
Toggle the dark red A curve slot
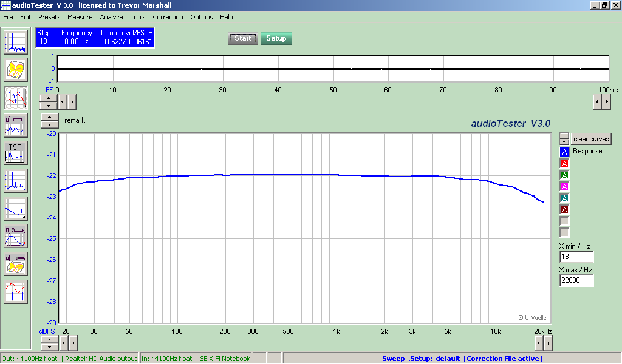click(x=564, y=209)
